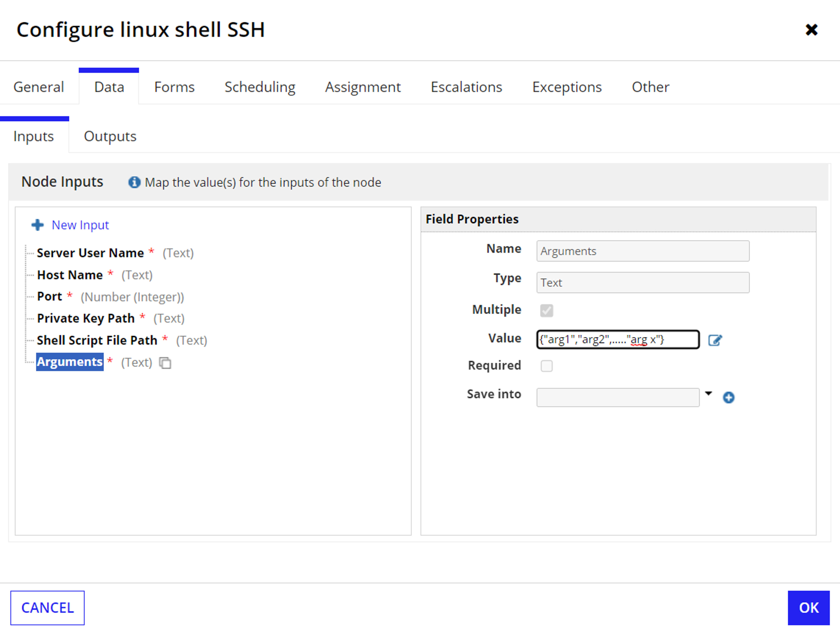Image resolution: width=840 pixels, height=631 pixels.
Task: Click the Type field showing Text
Action: tap(642, 282)
